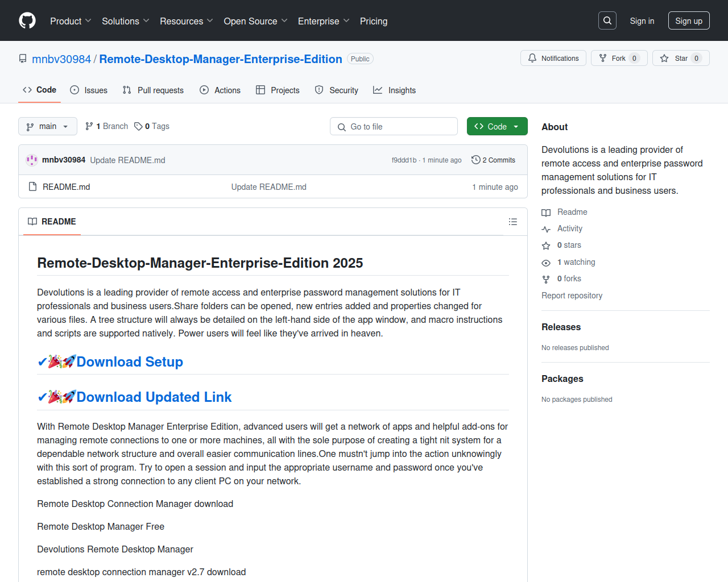This screenshot has width=728, height=582.
Task: Open the Pull requests tab
Action: 153,90
